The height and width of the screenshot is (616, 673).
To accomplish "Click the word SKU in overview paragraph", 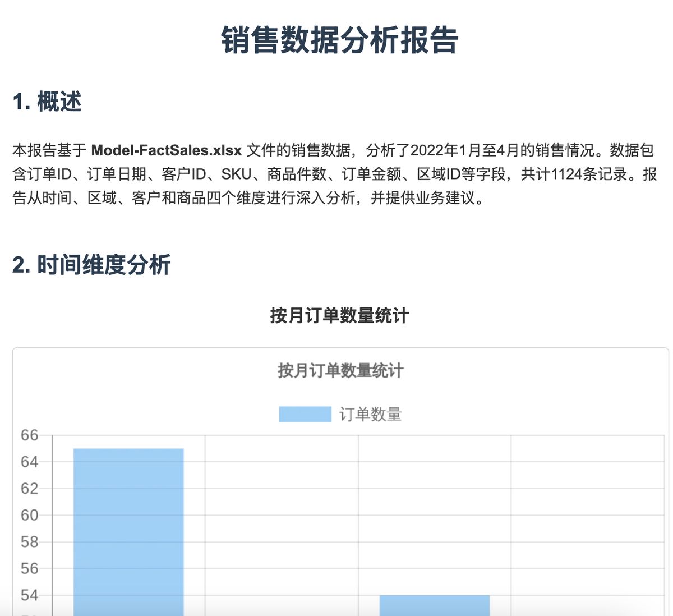I will click(236, 174).
